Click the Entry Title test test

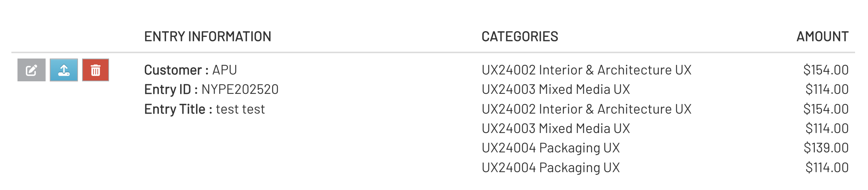click(204, 109)
